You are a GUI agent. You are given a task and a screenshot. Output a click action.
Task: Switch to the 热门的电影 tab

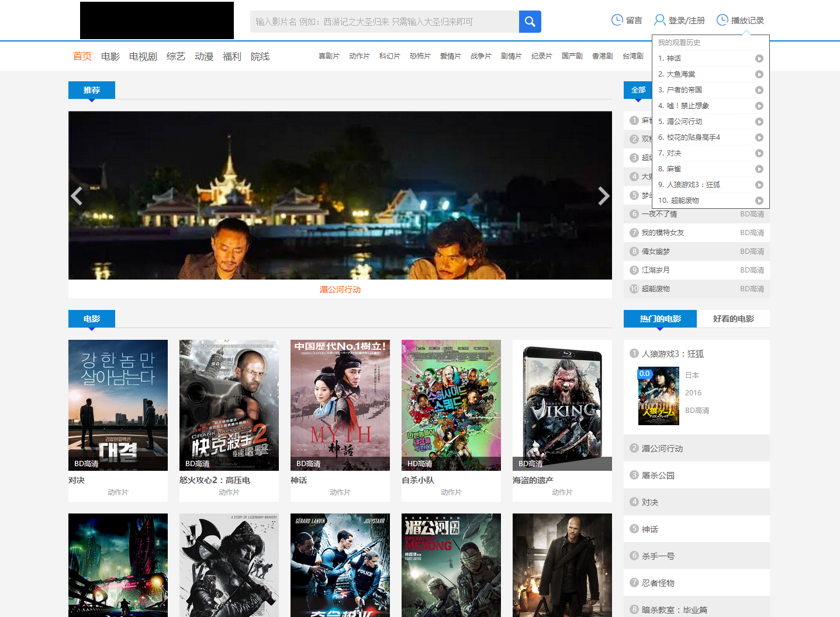660,319
